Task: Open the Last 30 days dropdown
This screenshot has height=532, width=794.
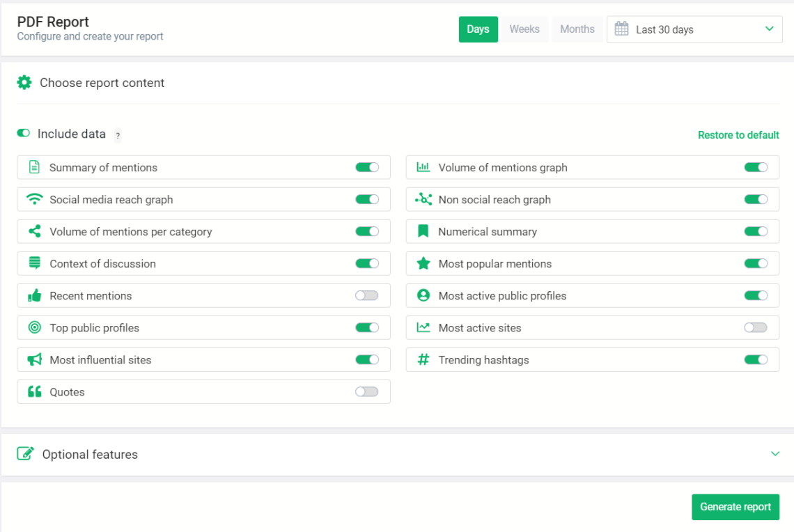Action: (x=694, y=29)
